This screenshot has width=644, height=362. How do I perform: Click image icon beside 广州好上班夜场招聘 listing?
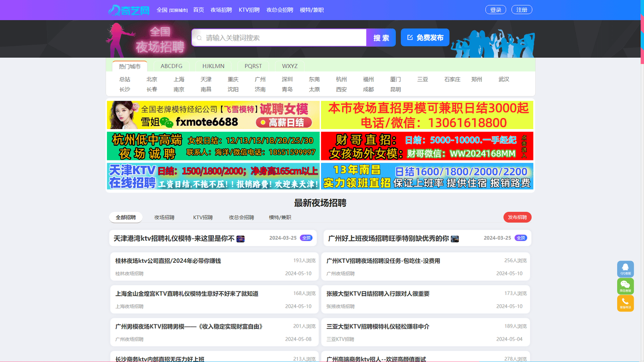[x=455, y=239]
